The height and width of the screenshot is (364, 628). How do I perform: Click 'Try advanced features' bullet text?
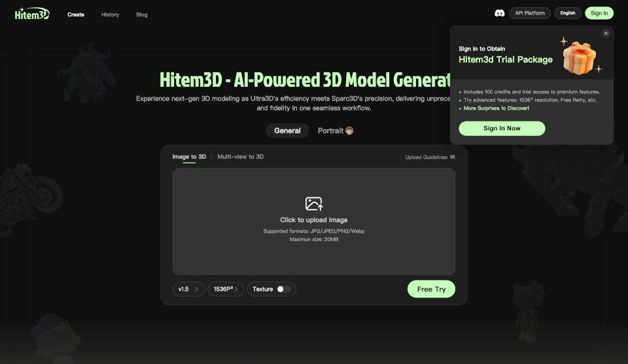(530, 100)
